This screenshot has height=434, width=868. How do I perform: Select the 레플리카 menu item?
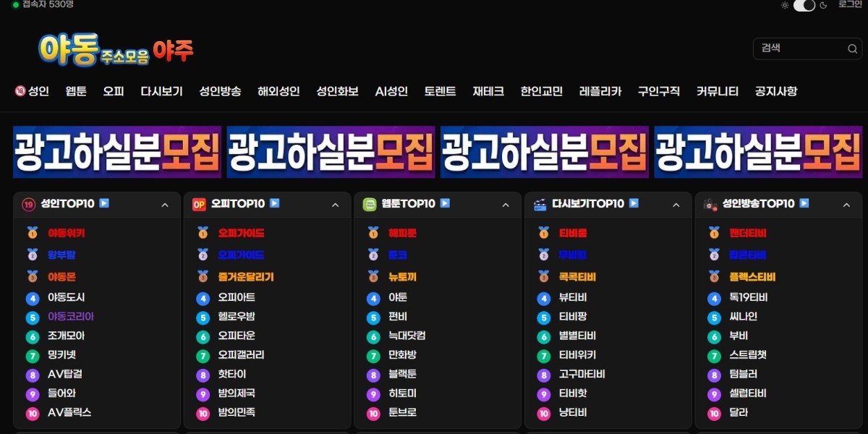click(600, 91)
